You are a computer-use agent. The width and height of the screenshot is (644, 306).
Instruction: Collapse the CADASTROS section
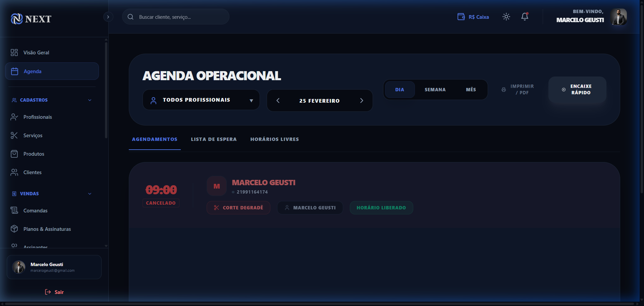89,100
